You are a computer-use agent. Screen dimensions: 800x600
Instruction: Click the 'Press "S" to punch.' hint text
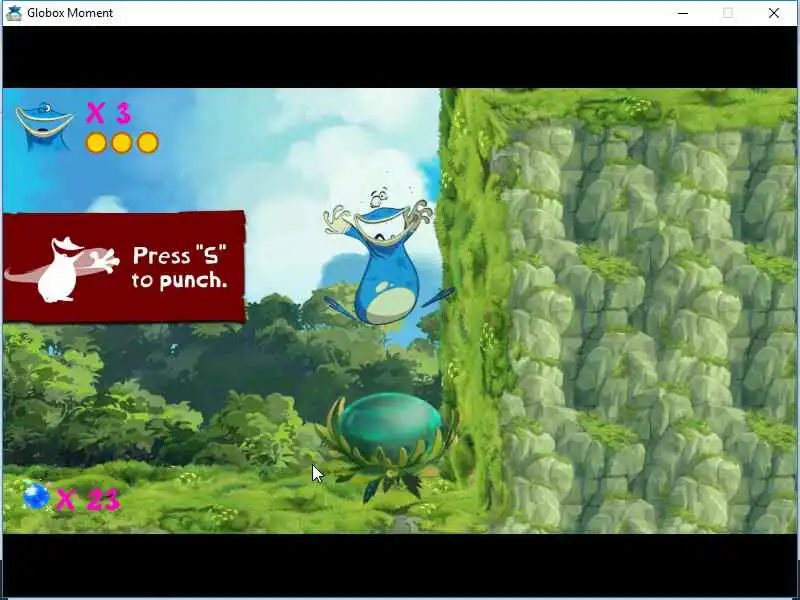(x=180, y=268)
